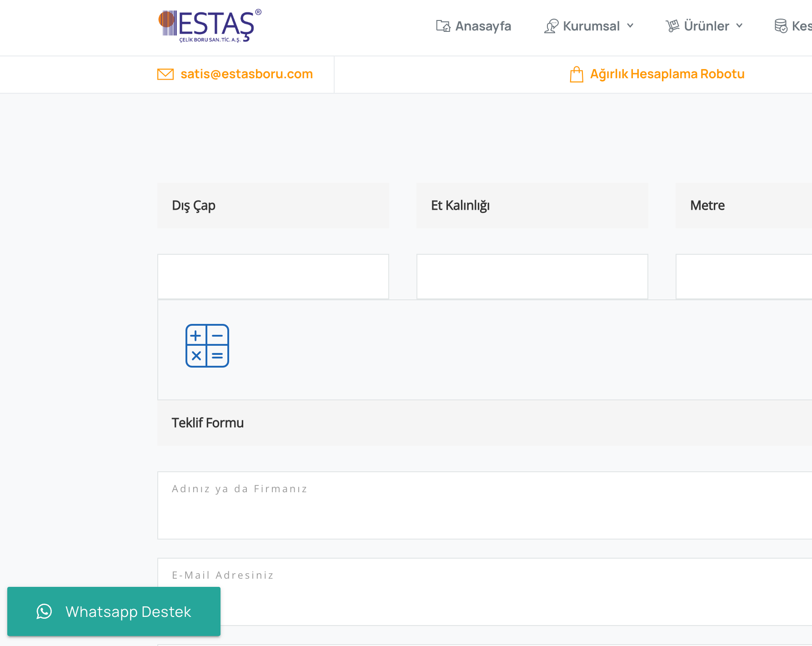Viewport: 812px width, 646px height.
Task: Focus the Dış Çap input field
Action: coord(273,277)
